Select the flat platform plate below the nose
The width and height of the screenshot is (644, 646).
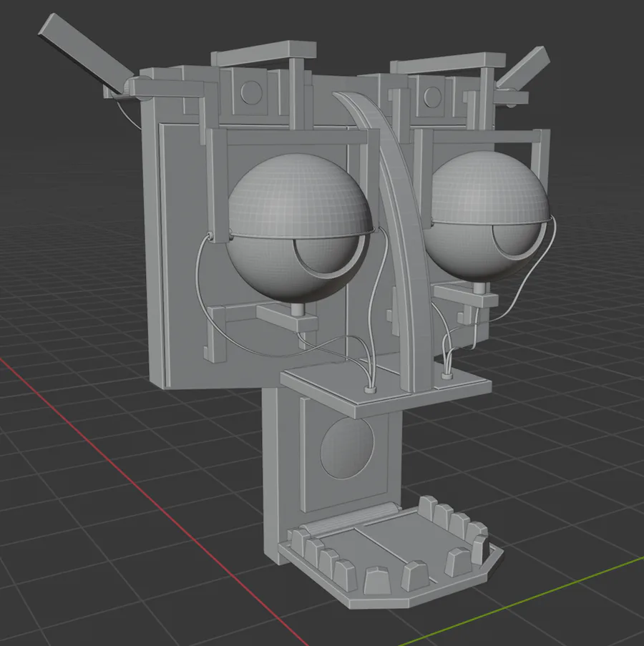385,385
